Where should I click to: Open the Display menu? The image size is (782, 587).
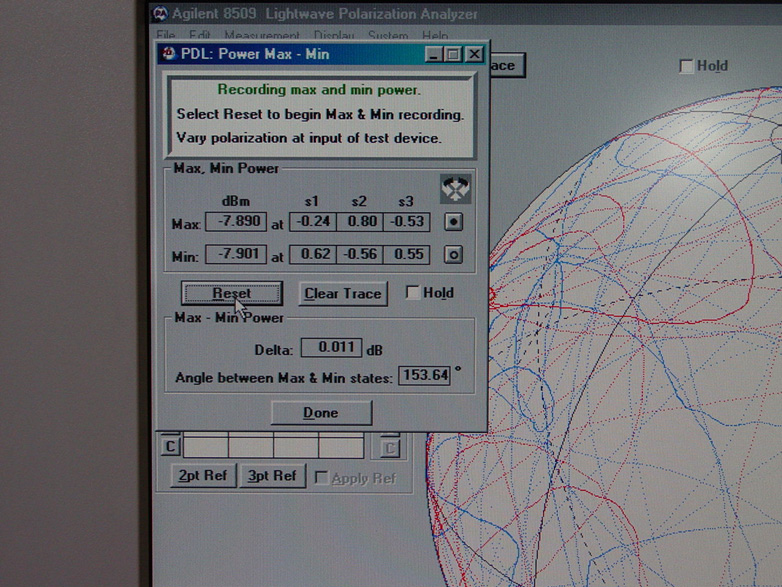pos(334,35)
